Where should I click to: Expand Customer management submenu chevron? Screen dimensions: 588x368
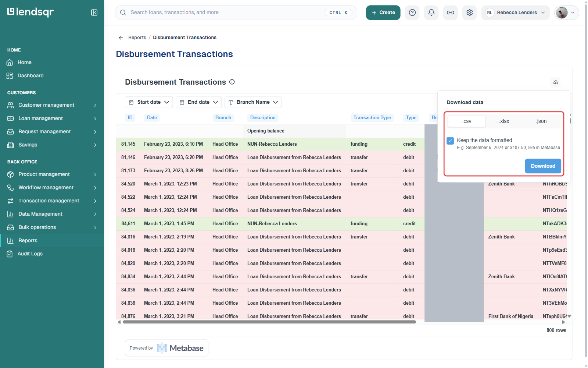(95, 105)
